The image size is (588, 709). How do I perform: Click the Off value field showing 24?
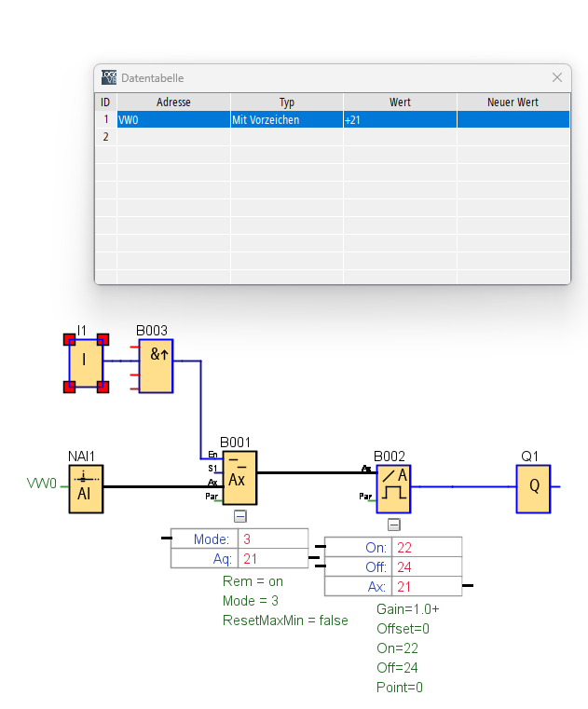427,566
